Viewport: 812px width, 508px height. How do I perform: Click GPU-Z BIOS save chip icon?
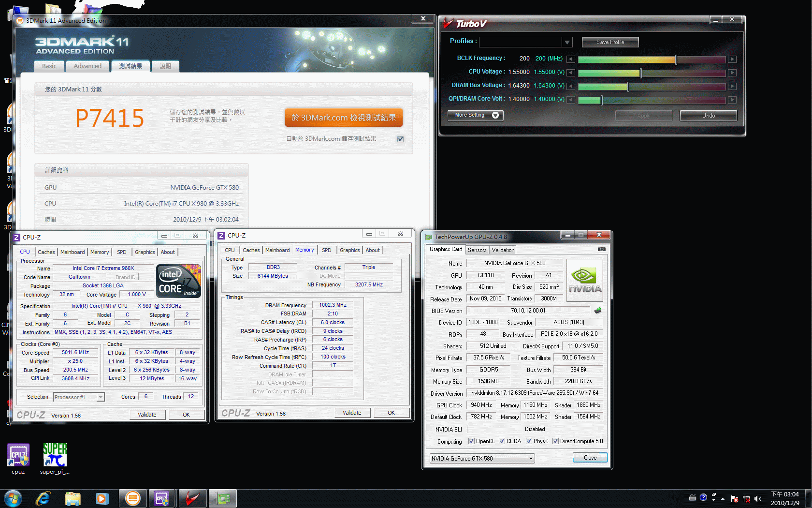598,311
